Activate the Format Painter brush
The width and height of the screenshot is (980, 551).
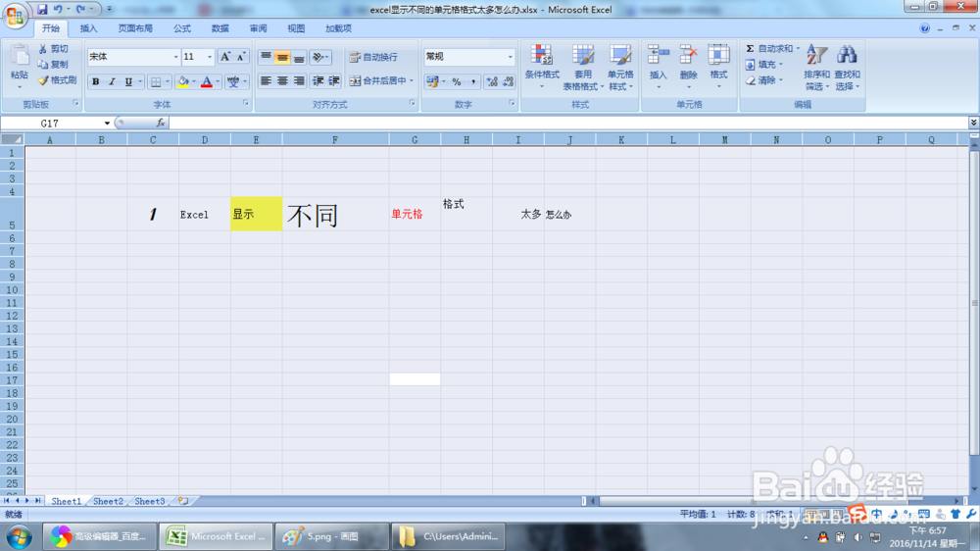(57, 80)
